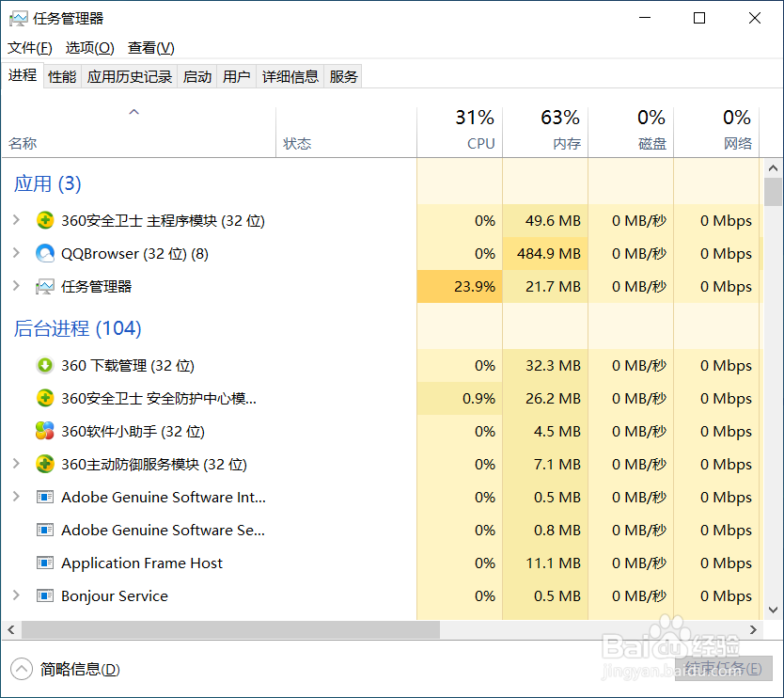Expand the 360安全卫士 主程序模块 row

(16, 221)
